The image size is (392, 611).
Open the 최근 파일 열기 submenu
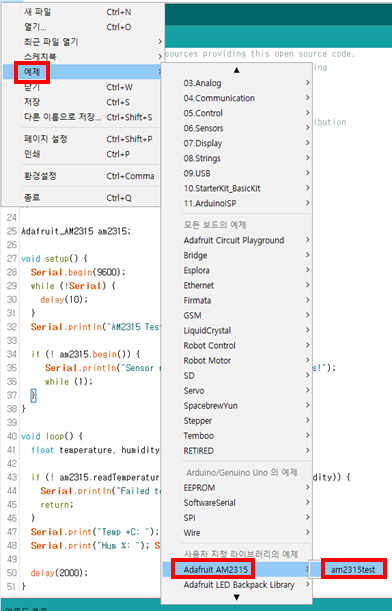point(82,42)
